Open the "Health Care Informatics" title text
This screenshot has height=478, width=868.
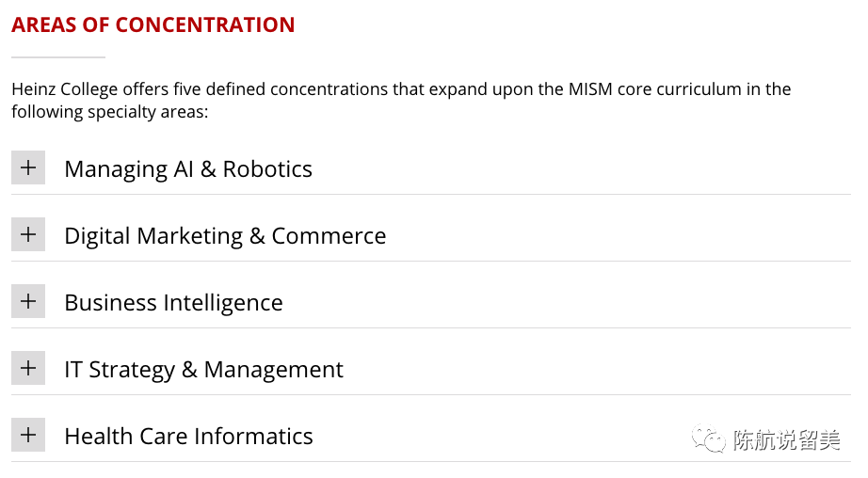click(x=188, y=437)
